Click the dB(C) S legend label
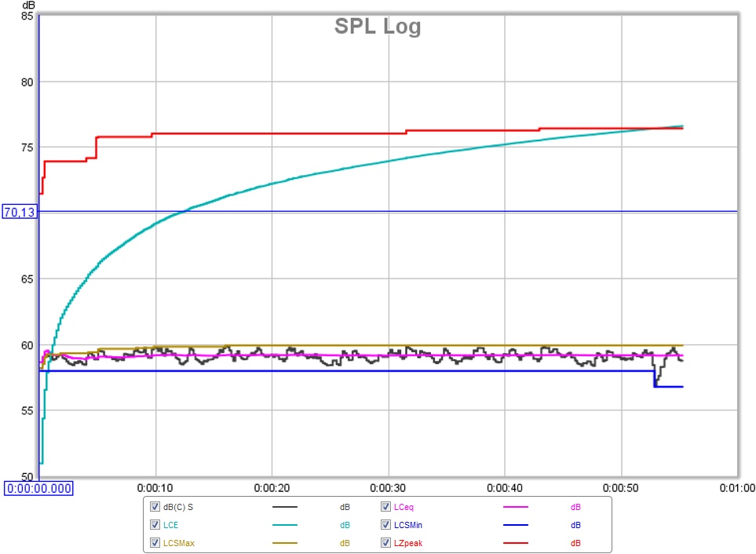Image resolution: width=756 pixels, height=554 pixels. coord(178,507)
